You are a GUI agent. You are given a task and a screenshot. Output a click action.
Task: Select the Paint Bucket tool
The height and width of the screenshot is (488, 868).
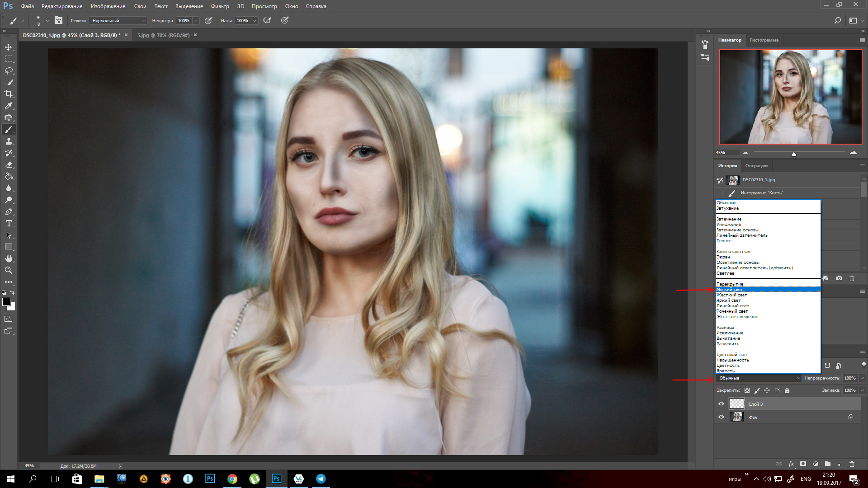point(9,177)
